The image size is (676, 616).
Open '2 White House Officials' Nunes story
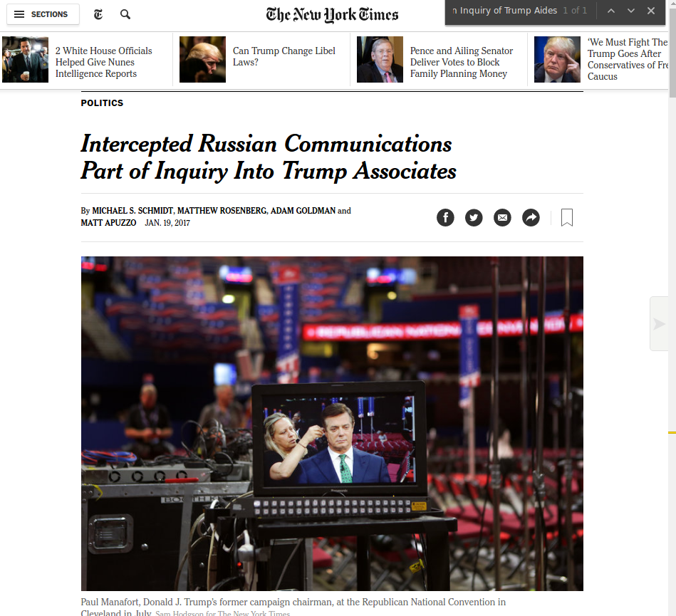coord(104,62)
